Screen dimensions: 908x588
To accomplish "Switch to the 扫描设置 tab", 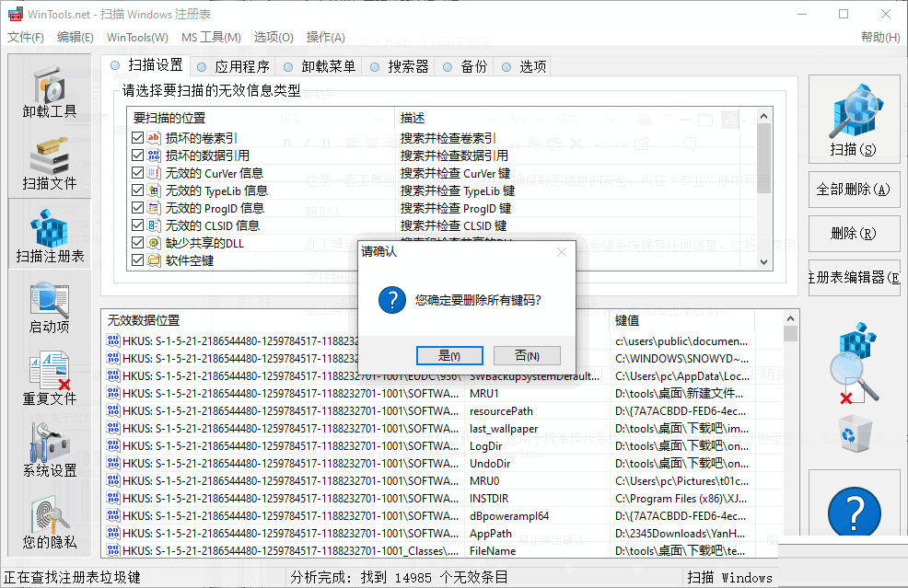I will pyautogui.click(x=146, y=65).
